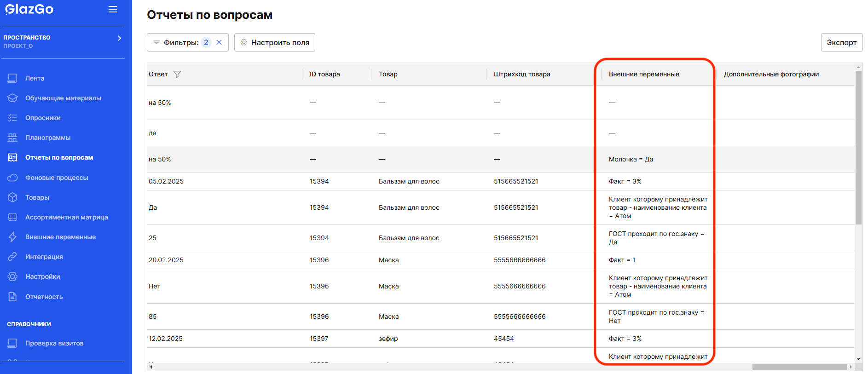
Task: Click the Экспорт button
Action: click(x=841, y=42)
